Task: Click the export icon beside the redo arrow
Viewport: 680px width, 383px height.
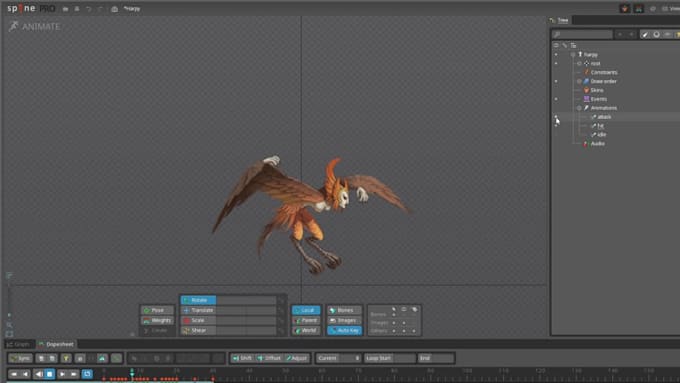Action: [114, 9]
